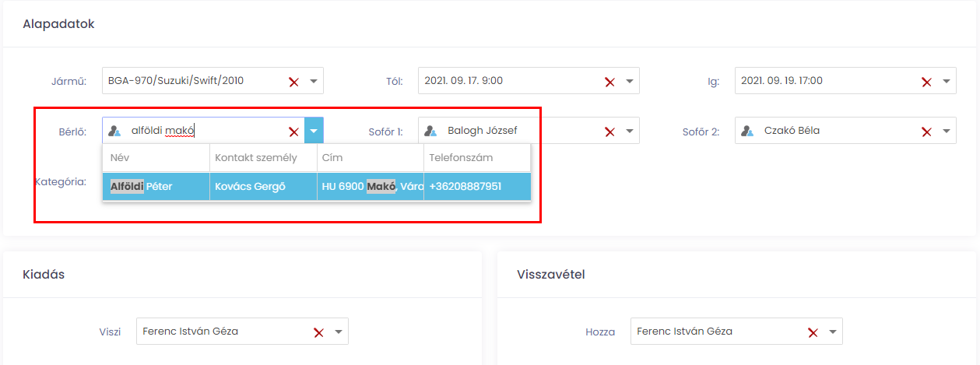Expand the Ig date dropdown arrow
This screenshot has width=980, height=365.
coord(946,81)
